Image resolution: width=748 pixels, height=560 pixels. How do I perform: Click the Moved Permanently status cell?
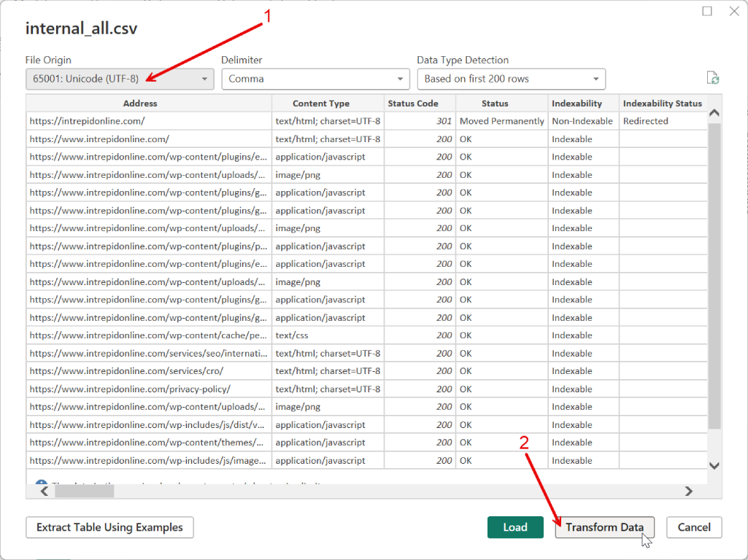tap(502, 121)
